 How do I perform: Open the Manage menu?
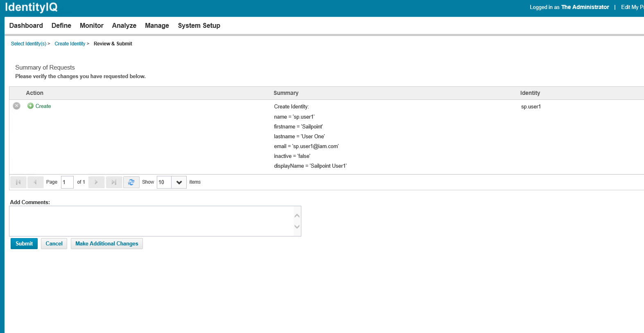tap(157, 25)
